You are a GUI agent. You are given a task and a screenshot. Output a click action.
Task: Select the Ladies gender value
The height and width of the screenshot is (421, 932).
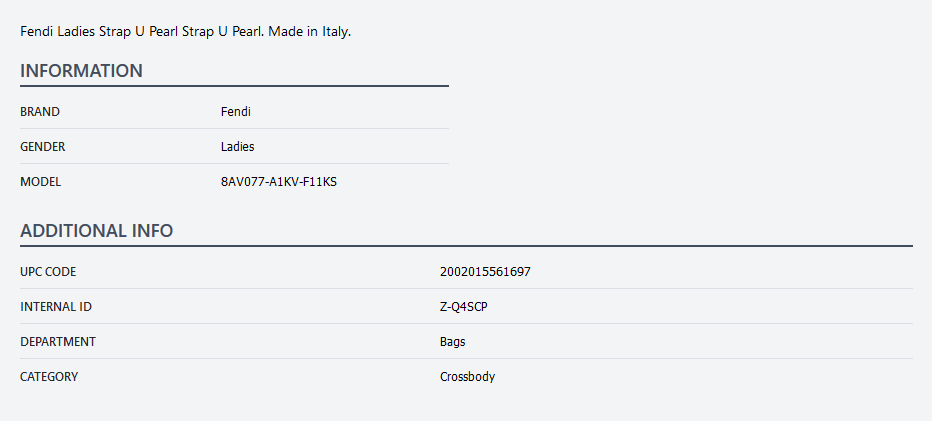[x=238, y=147]
